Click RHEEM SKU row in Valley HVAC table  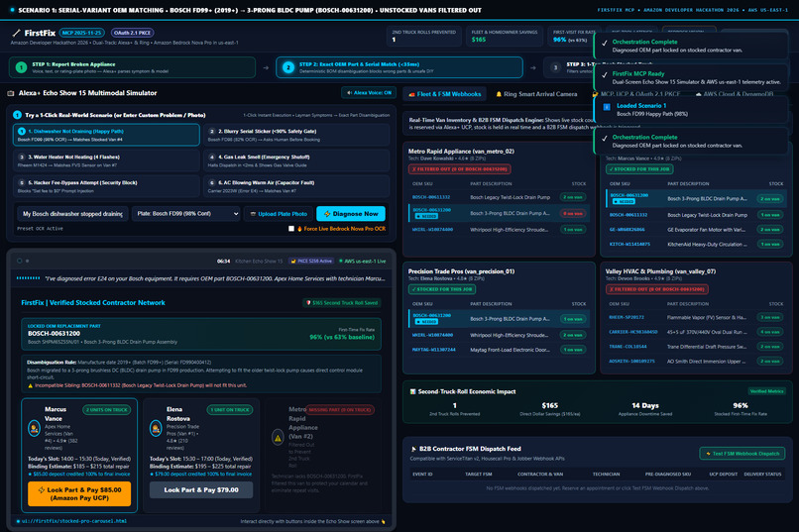tap(696, 317)
